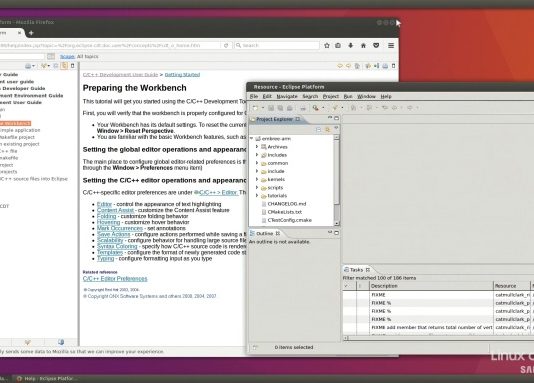The height and width of the screenshot is (383, 534).
Task: Open the Syntax Coloring link
Action: 117,246
